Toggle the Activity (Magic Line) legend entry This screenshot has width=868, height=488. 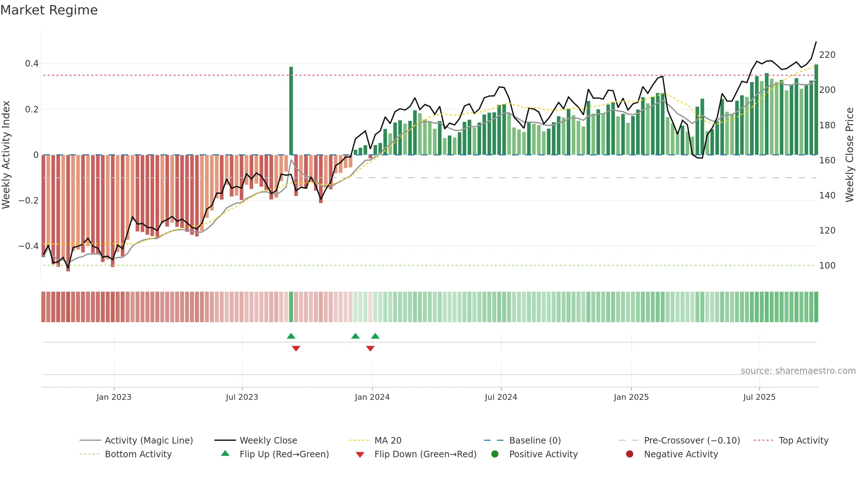136,440
